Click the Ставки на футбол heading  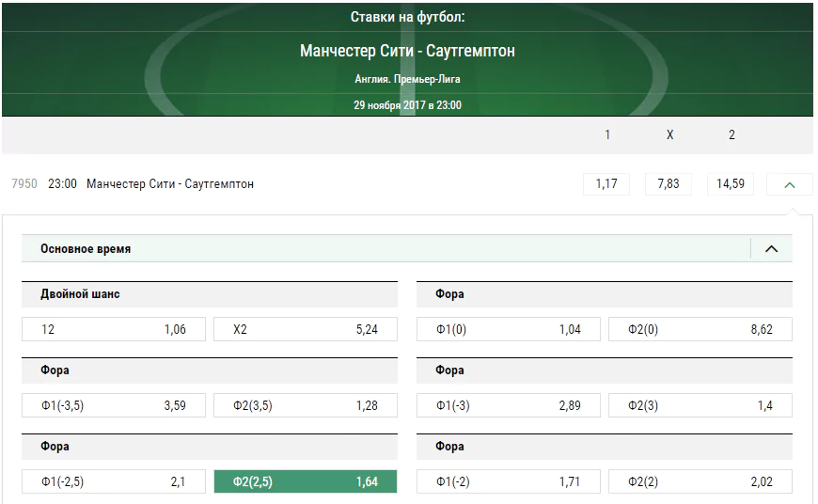407,17
